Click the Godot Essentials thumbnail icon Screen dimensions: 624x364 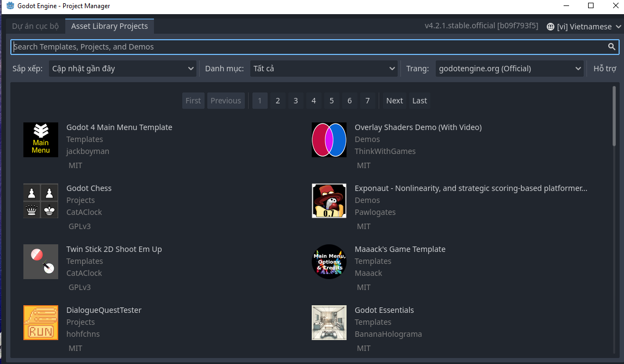[329, 323]
